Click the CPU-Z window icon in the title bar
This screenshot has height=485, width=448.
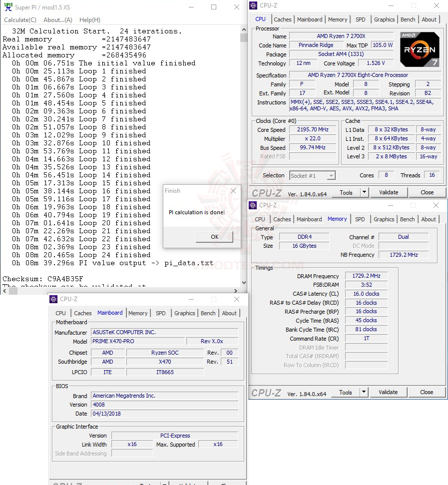pyautogui.click(x=253, y=5)
